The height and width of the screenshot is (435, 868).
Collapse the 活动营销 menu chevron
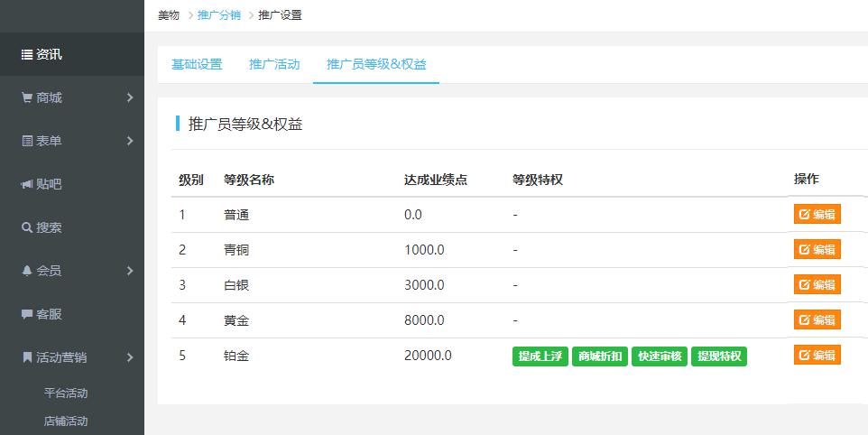click(x=130, y=357)
